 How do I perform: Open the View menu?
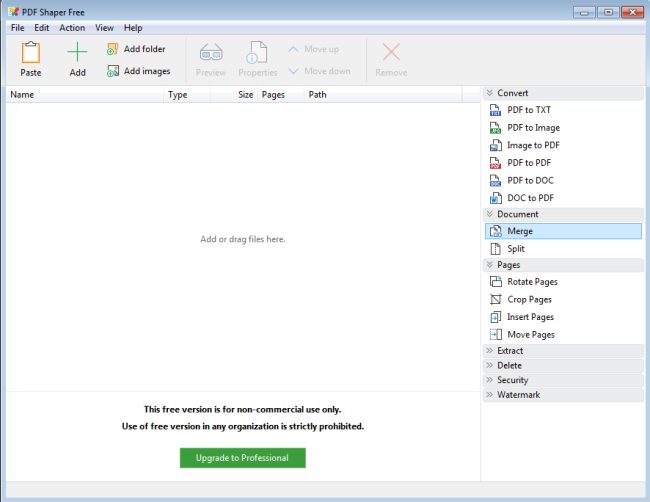tap(104, 28)
